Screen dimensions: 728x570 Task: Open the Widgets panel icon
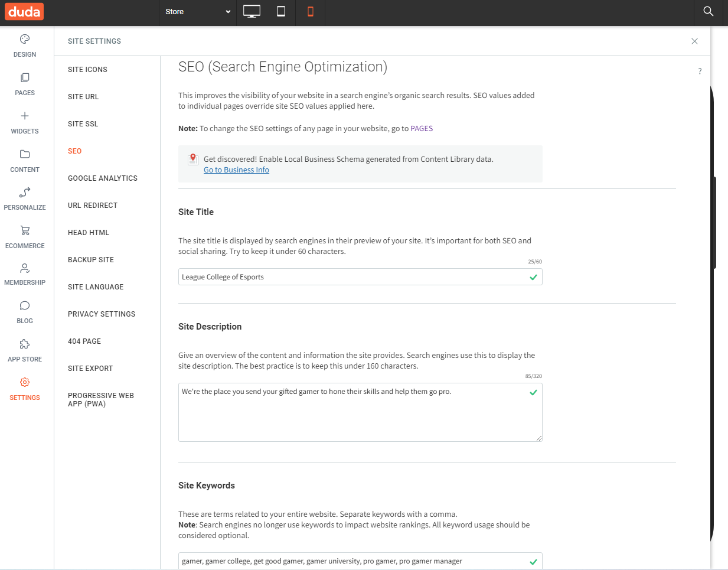click(25, 116)
